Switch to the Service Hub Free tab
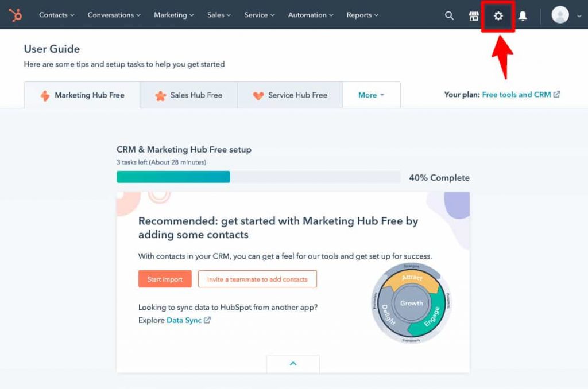Image resolution: width=588 pixels, height=389 pixels. (290, 95)
